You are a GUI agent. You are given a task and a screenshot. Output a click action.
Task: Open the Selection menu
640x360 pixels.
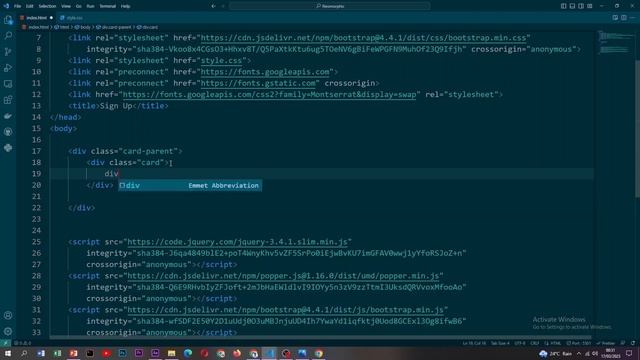coord(47,6)
